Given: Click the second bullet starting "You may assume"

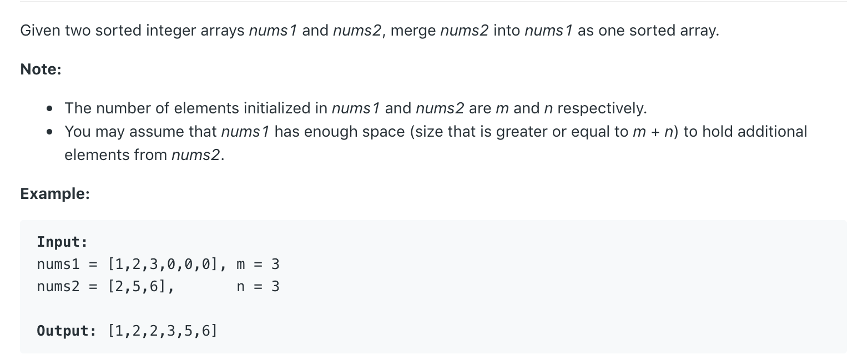Looking at the screenshot, I should (436, 143).
